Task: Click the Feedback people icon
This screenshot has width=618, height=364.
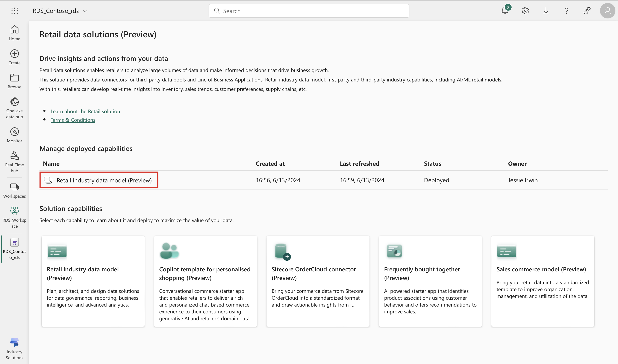Action: click(x=587, y=11)
